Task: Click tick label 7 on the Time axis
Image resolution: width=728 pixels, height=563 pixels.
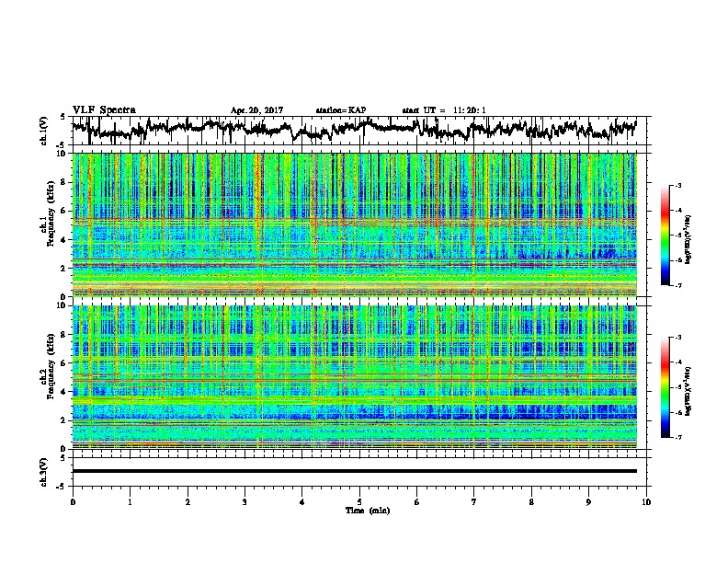Action: (x=474, y=502)
